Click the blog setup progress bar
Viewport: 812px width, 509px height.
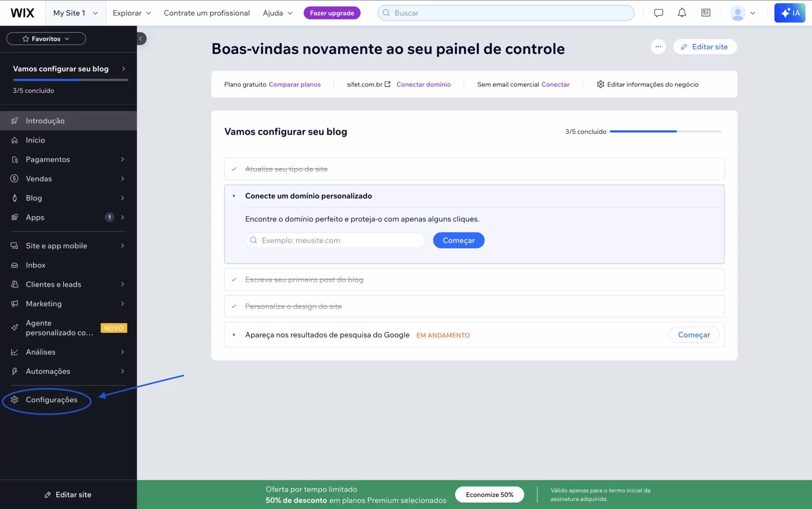click(665, 131)
